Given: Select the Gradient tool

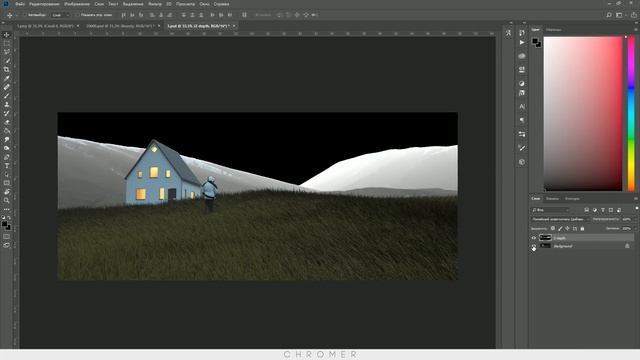Looking at the screenshot, I should (x=7, y=131).
